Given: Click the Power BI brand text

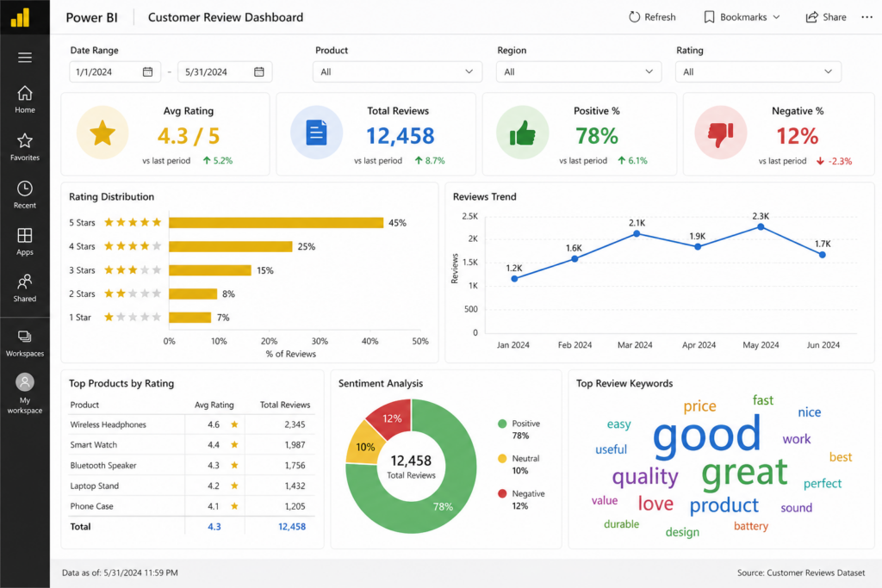Looking at the screenshot, I should (91, 17).
